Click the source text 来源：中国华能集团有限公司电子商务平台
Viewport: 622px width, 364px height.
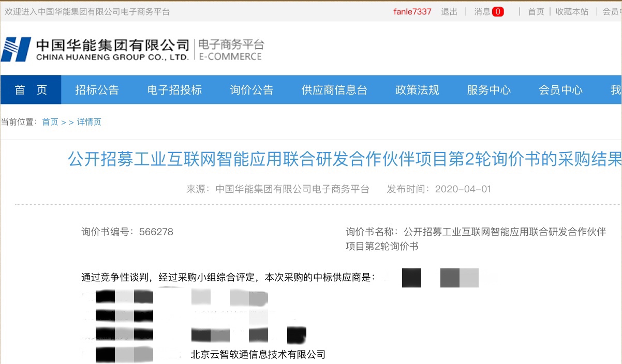coord(278,189)
